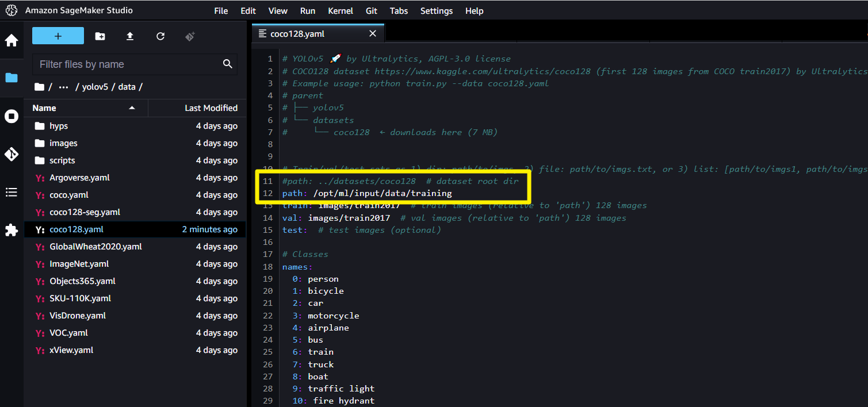Click the folder icon beside hyps
Image resolution: width=868 pixels, height=407 pixels.
click(40, 126)
